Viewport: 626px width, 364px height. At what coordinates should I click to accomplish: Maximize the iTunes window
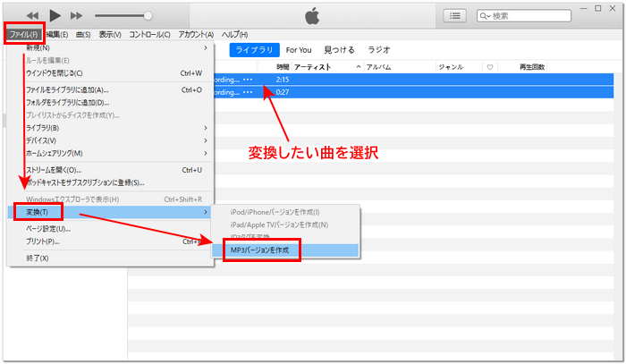(598, 8)
